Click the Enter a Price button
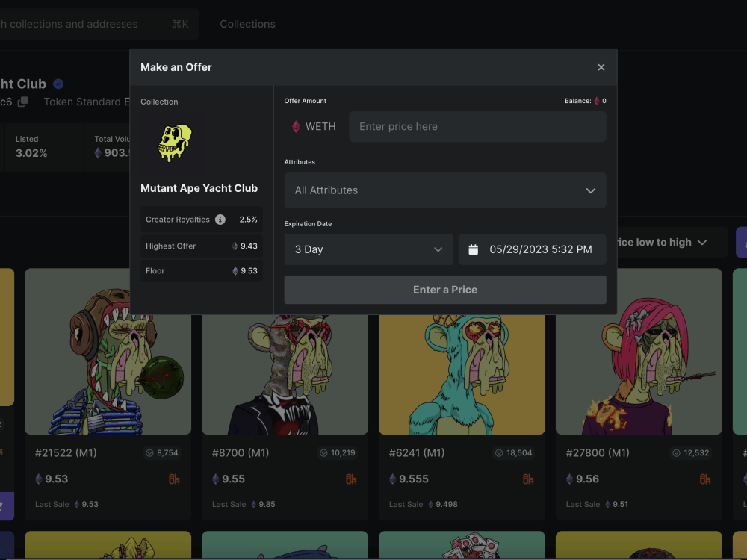747x560 pixels. click(x=445, y=290)
